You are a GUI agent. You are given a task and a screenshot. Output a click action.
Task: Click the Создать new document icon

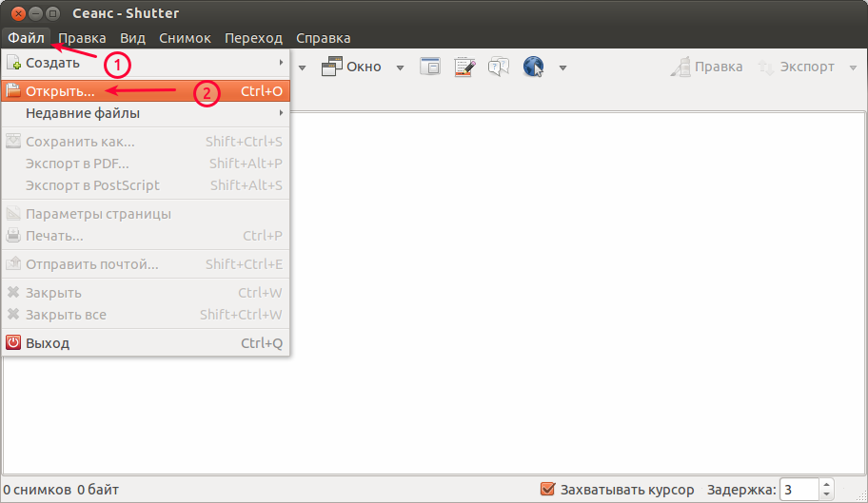[x=13, y=63]
